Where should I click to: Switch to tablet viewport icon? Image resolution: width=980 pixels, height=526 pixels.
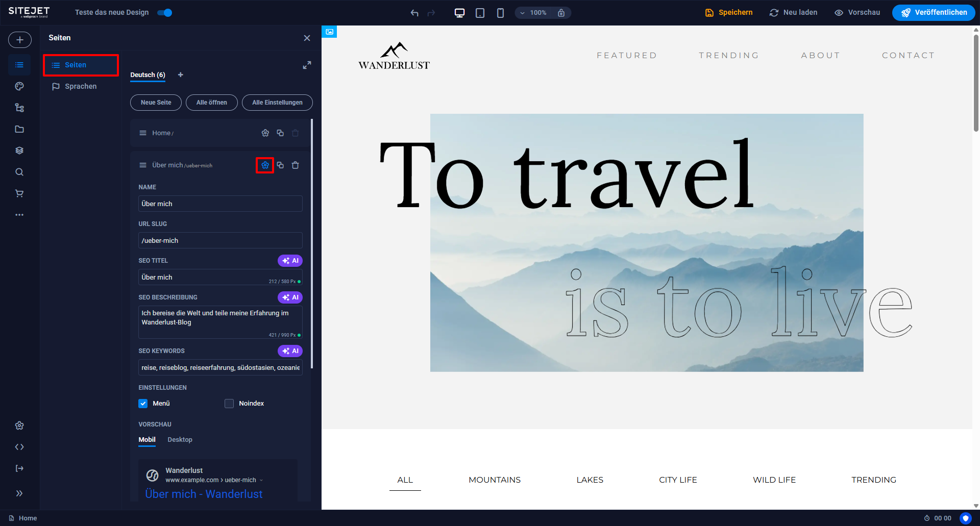pos(480,13)
